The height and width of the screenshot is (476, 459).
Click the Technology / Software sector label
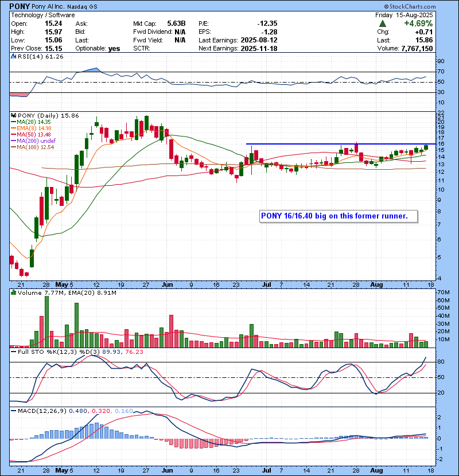tap(43, 15)
